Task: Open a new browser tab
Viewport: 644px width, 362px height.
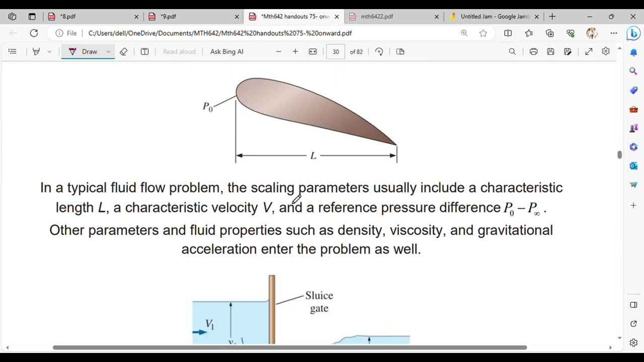Action: tap(552, 17)
